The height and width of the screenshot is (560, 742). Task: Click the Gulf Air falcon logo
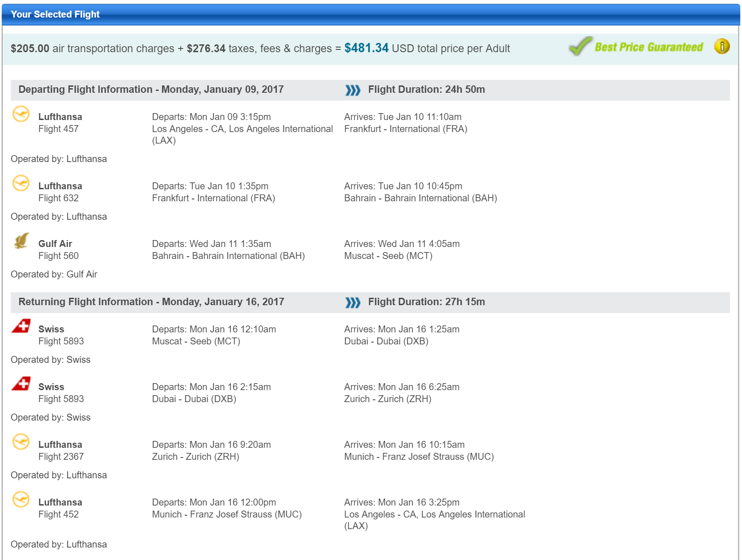click(21, 241)
